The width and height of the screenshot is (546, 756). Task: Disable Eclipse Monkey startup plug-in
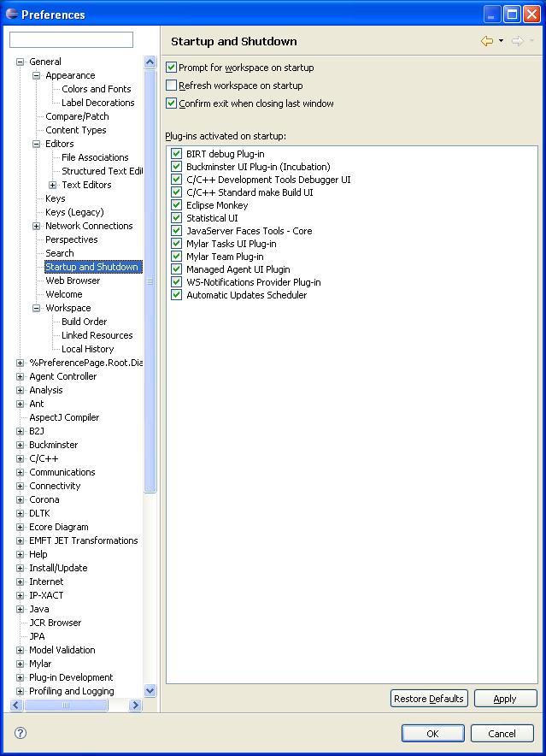tap(176, 205)
